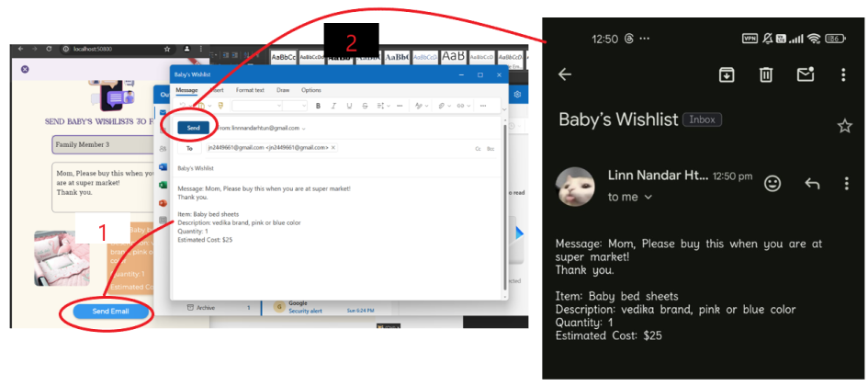Open the From address dropdown
Viewport: 868px width, 386px height.
click(x=304, y=128)
